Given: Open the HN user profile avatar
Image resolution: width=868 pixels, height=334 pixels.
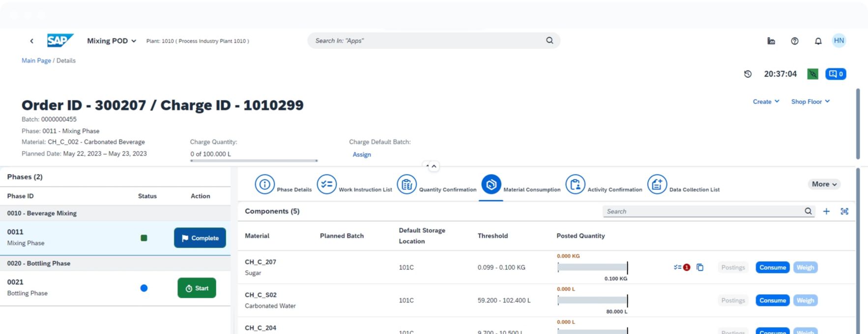Looking at the screenshot, I should pos(839,41).
